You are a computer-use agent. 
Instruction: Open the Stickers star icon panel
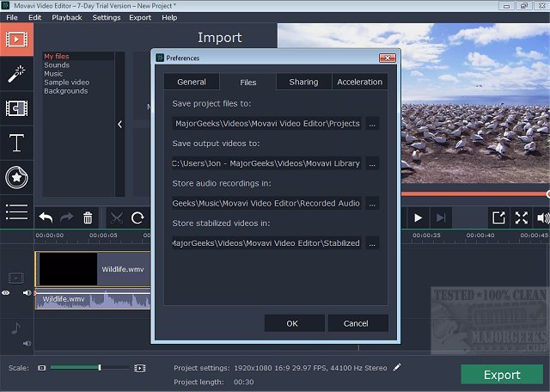[16, 178]
